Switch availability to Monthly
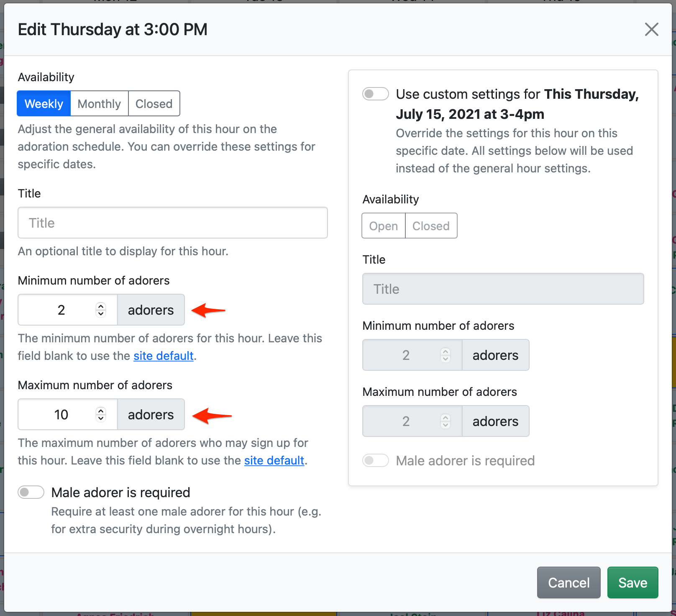This screenshot has width=676, height=616. pyautogui.click(x=99, y=104)
